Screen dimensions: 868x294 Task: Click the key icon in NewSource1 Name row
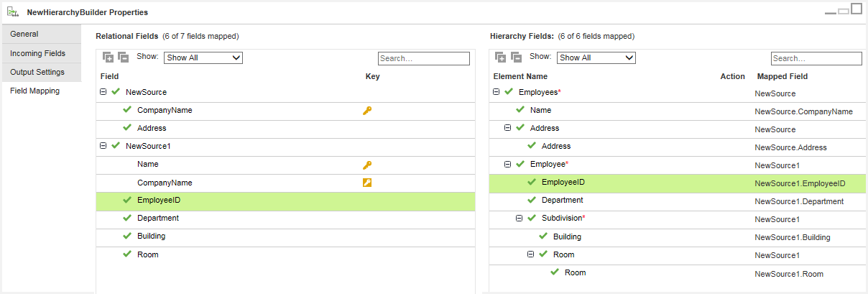[x=367, y=165]
